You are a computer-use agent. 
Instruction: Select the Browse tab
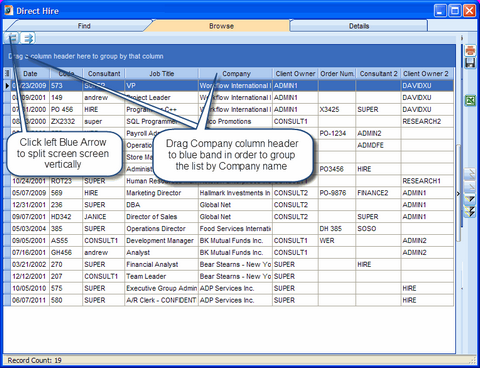(x=221, y=26)
